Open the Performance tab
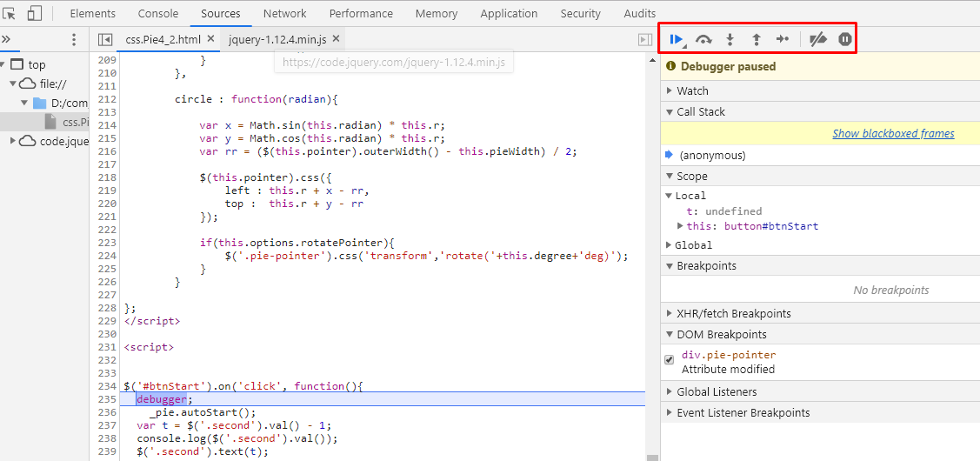The height and width of the screenshot is (461, 980). click(361, 13)
